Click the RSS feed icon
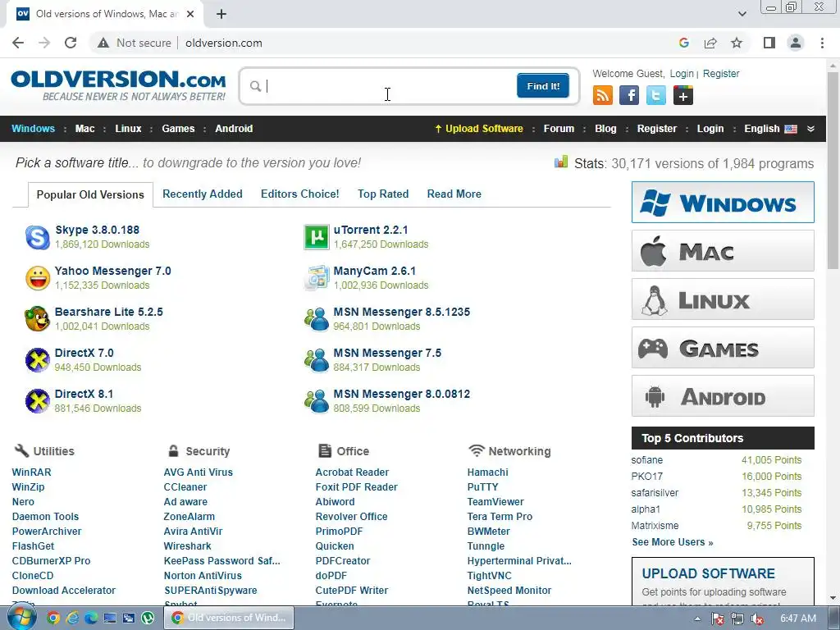840x630 pixels. pos(603,95)
